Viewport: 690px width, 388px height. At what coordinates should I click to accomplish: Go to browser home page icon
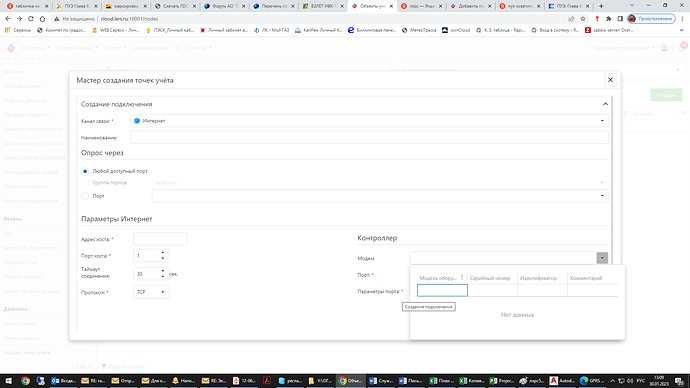42,19
